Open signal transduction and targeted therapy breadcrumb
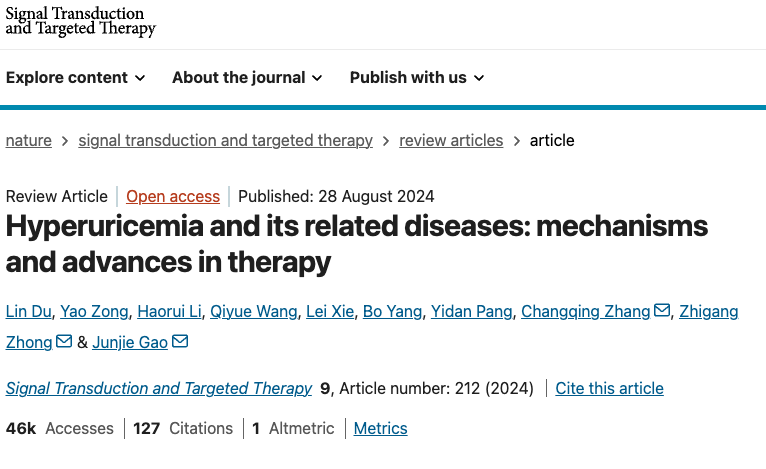This screenshot has height=469, width=766. 225,141
